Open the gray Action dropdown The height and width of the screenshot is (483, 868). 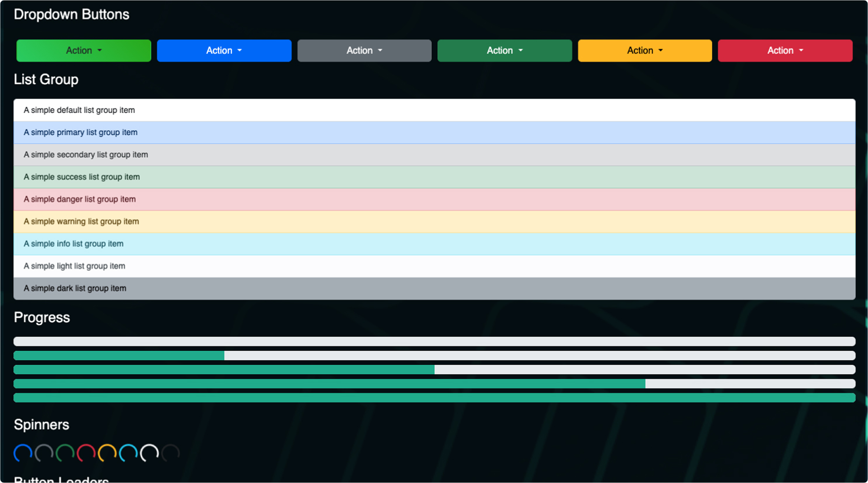364,51
